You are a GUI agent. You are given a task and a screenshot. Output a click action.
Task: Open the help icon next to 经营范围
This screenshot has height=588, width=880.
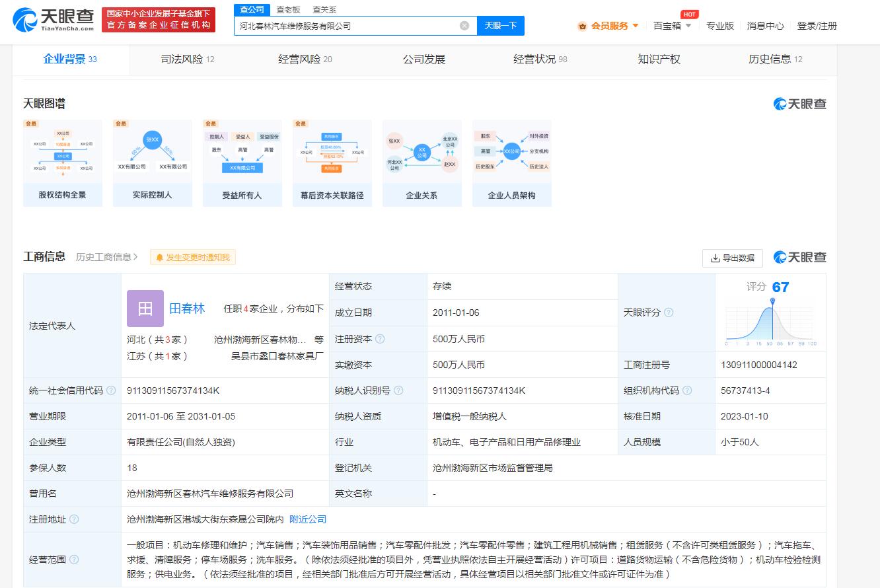pos(74,560)
